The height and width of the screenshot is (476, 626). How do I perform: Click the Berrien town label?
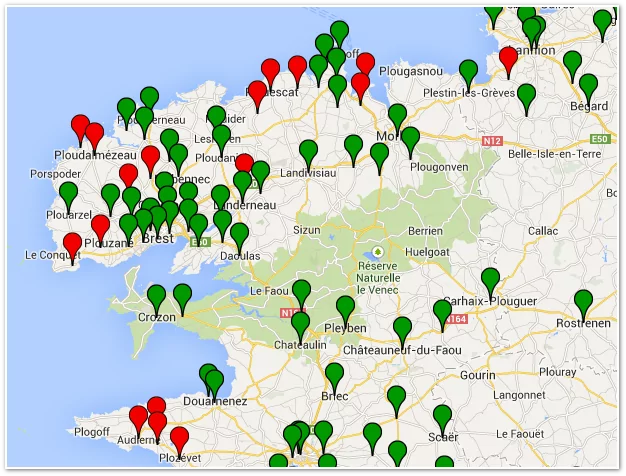click(x=425, y=231)
